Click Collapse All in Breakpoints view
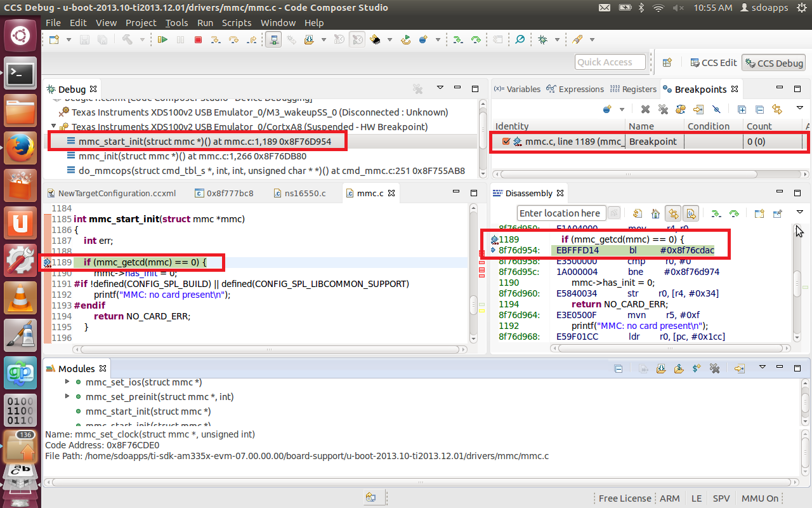Screen dimensions: 812x508 [759, 109]
